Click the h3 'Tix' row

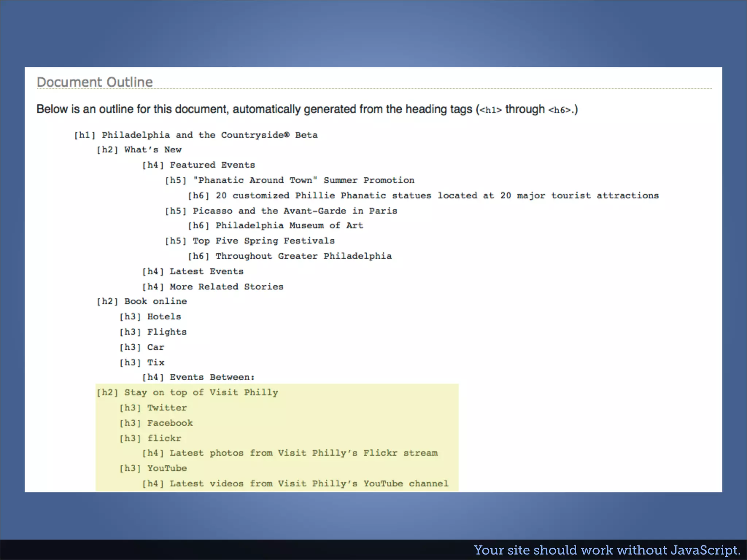[142, 362]
